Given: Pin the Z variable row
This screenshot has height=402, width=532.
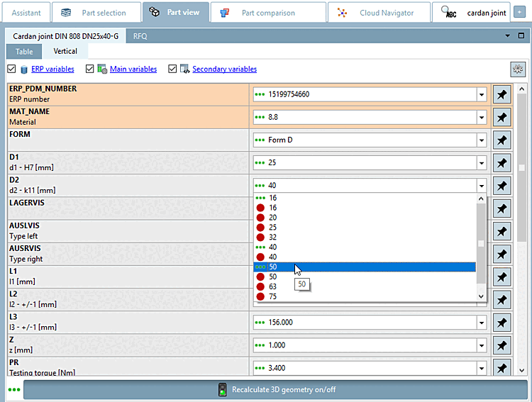Looking at the screenshot, I should (501, 345).
